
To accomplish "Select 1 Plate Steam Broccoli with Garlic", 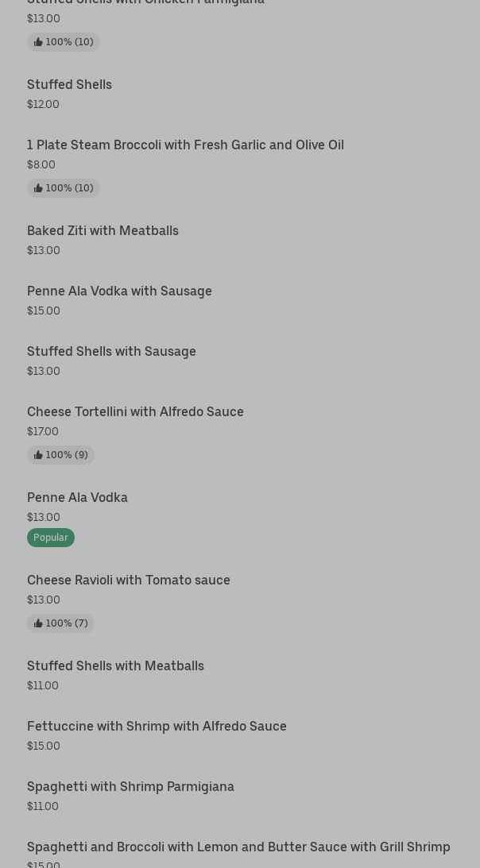I will (x=185, y=145).
